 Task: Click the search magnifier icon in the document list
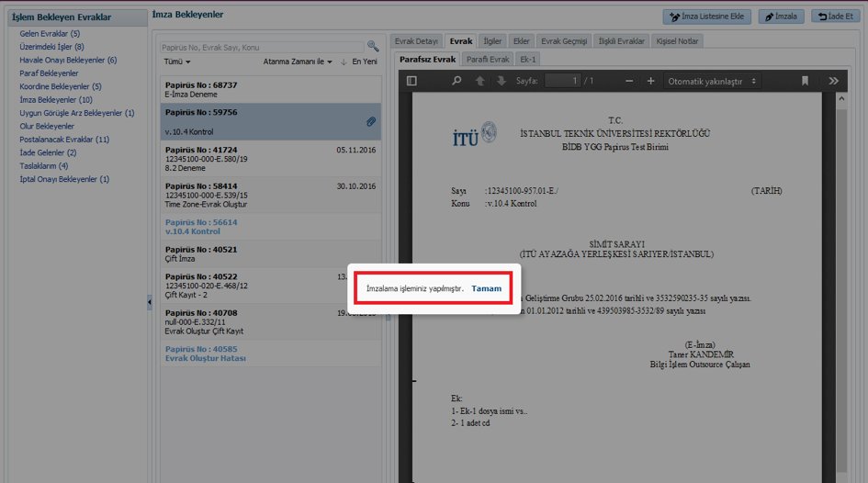tap(373, 47)
